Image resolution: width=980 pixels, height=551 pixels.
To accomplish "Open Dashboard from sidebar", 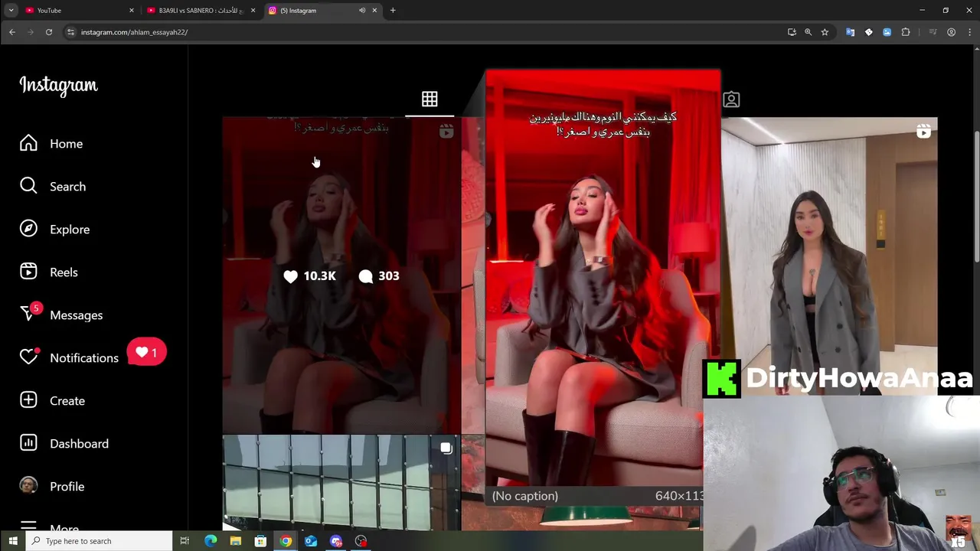I will click(64, 444).
